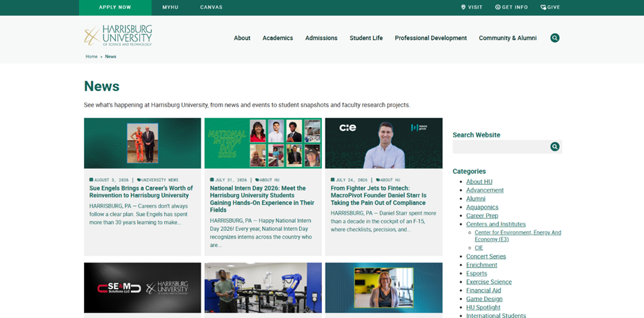The height and width of the screenshot is (318, 644).
Task: Click the excerpt beginning 'Happy National Intern Day'
Action: [261, 233]
